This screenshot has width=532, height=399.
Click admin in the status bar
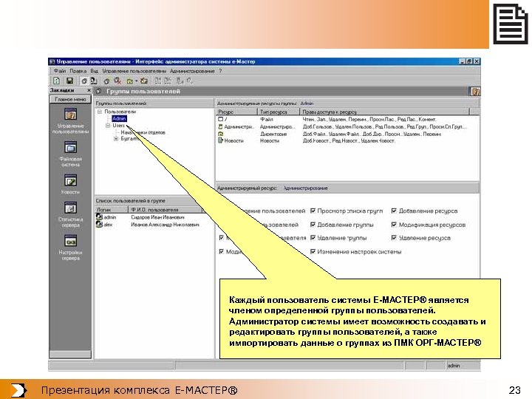pyautogui.click(x=454, y=366)
